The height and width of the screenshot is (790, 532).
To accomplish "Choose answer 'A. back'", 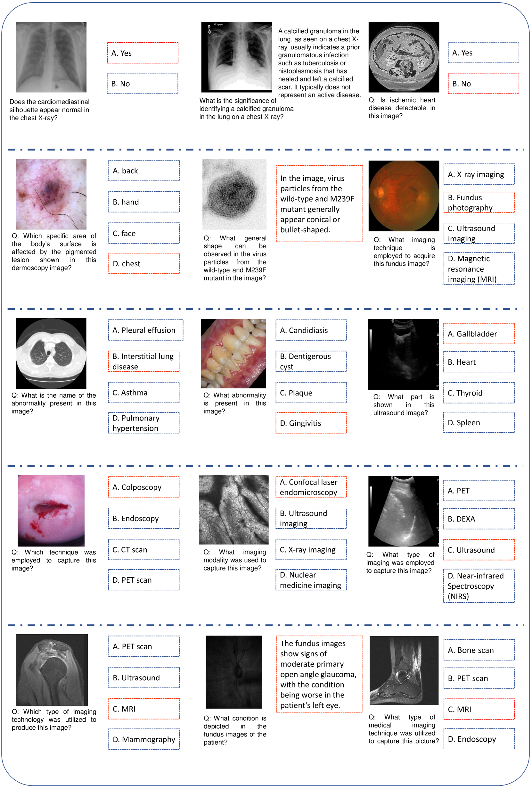I will tap(144, 170).
